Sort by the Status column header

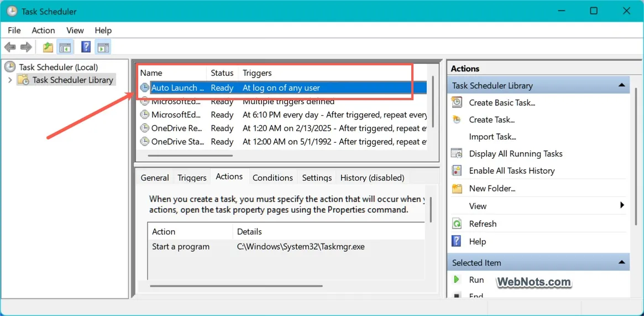click(222, 73)
